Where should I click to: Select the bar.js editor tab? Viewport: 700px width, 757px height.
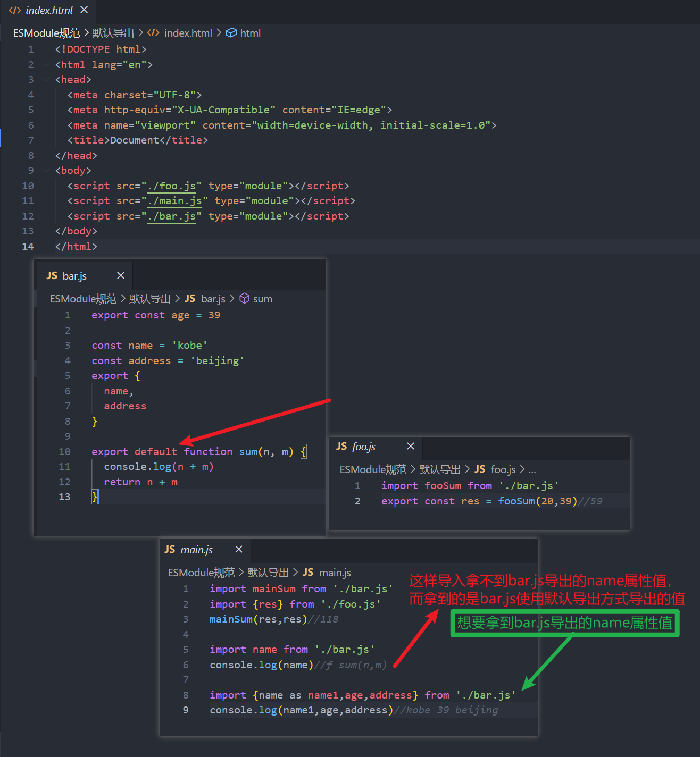point(84,275)
